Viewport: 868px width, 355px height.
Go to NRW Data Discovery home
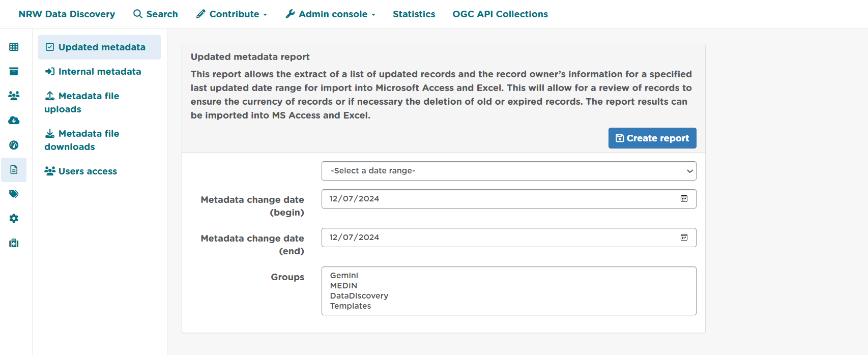point(67,14)
